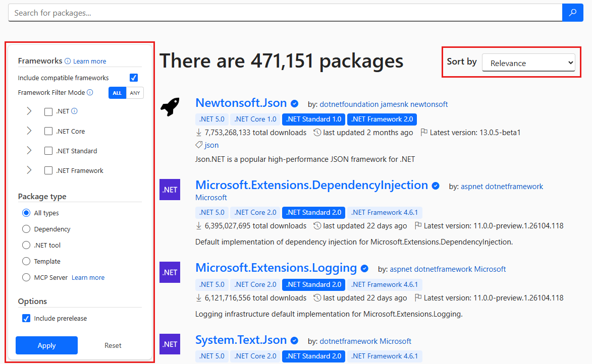Click download icon beside 6,395,027,695 total downloads
Screen dimensions: 592x364
tap(198, 225)
